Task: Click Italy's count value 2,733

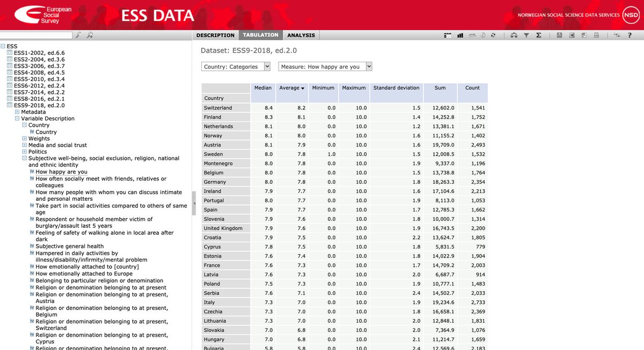Action: [x=478, y=302]
